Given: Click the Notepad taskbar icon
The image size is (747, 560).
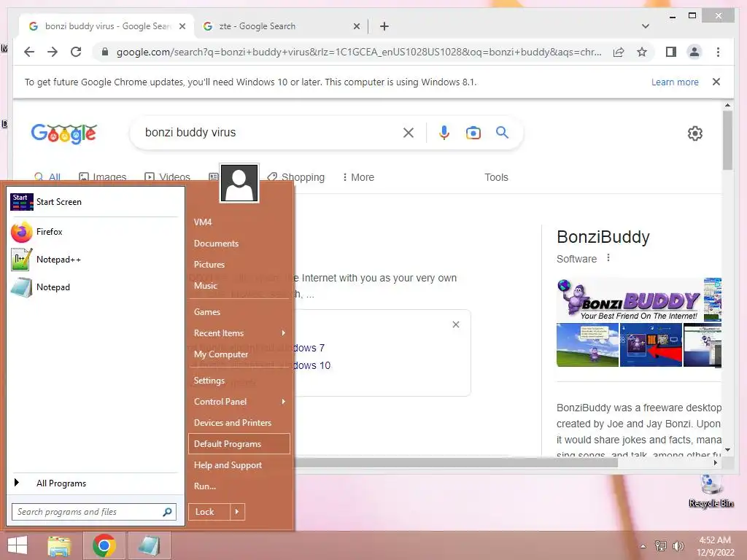Looking at the screenshot, I should (150, 545).
